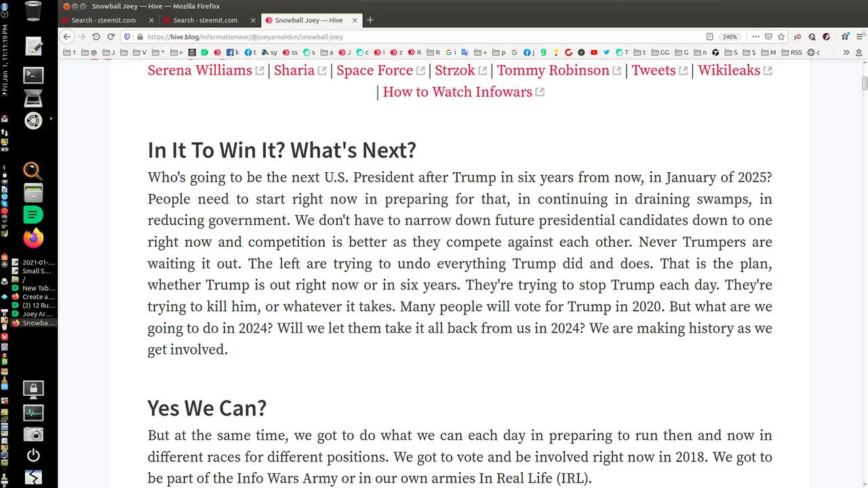This screenshot has height=488, width=868.
Task: Show more bookmarks with the overflow chevron
Action: (x=846, y=52)
